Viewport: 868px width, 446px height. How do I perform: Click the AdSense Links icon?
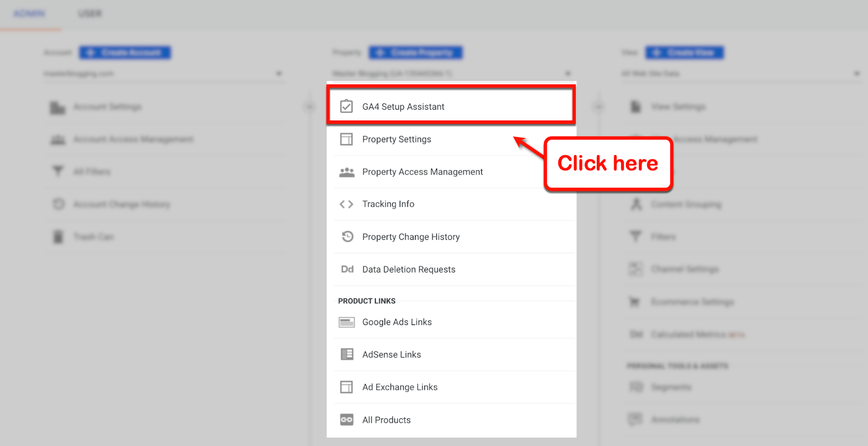(347, 354)
